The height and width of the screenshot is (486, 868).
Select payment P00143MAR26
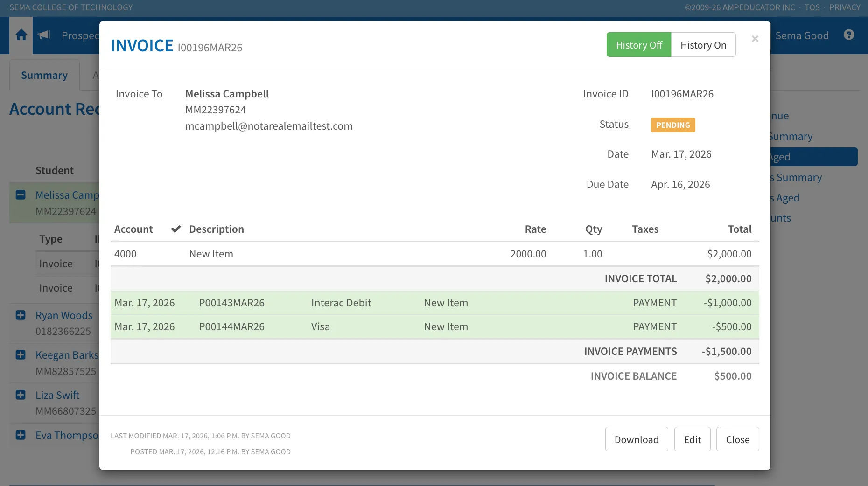pos(231,303)
